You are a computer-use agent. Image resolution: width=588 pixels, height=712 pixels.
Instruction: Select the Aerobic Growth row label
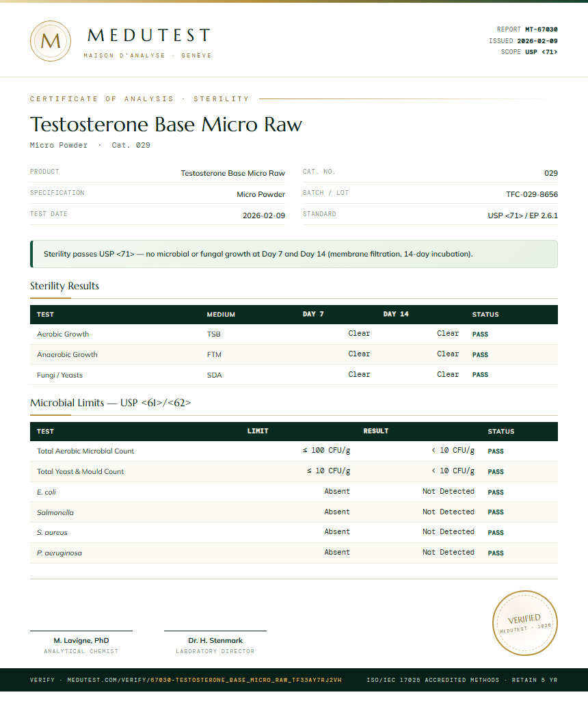point(63,334)
